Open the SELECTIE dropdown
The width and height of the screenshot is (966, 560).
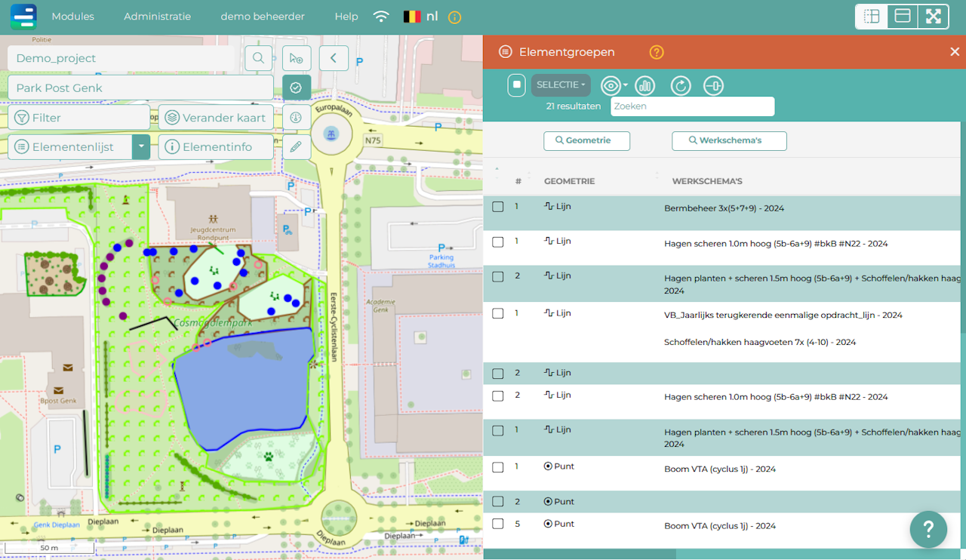(x=561, y=85)
